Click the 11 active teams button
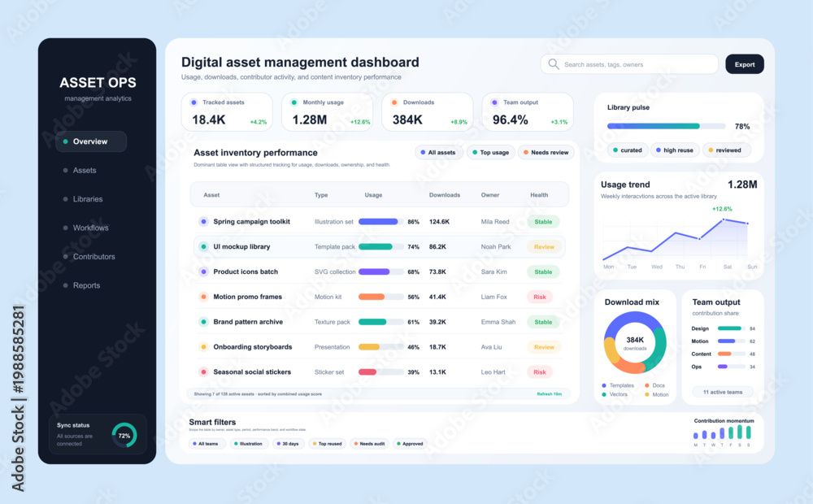This screenshot has width=813, height=504. click(722, 392)
